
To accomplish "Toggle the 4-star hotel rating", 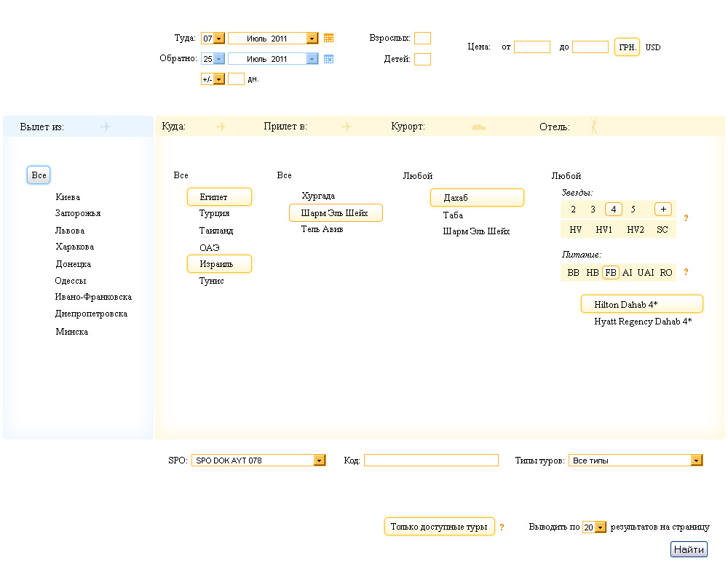I will coord(614,210).
